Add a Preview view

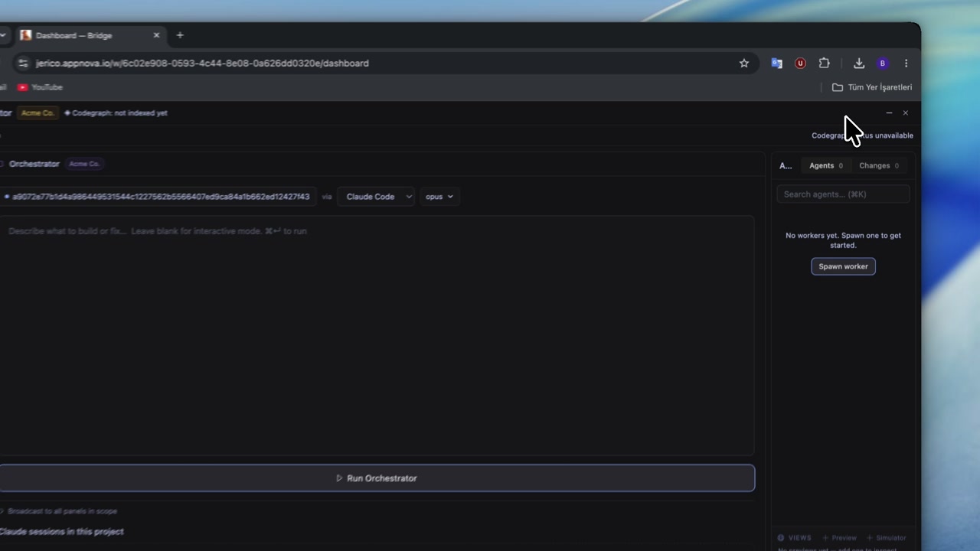point(839,538)
